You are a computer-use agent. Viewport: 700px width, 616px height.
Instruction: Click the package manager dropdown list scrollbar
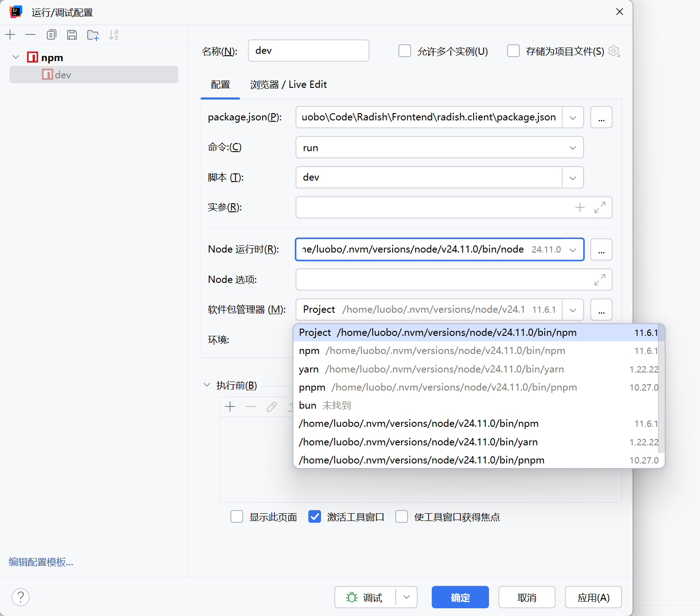pyautogui.click(x=661, y=389)
